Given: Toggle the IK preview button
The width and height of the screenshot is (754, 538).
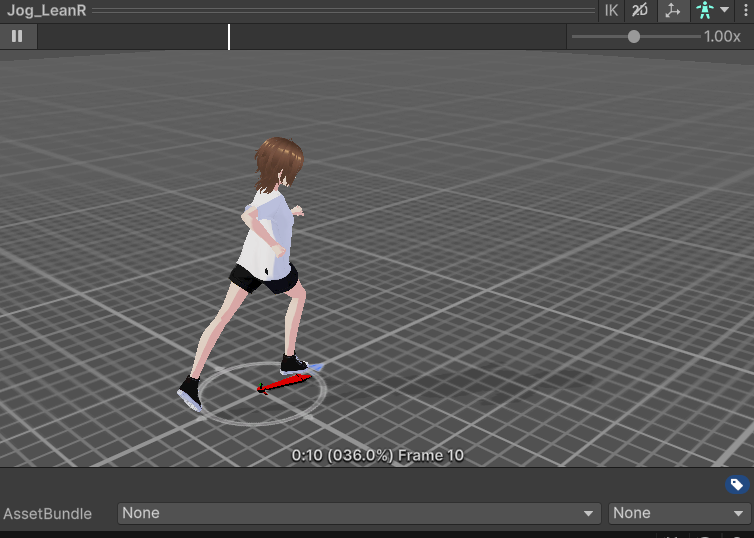Looking at the screenshot, I should click(x=611, y=10).
